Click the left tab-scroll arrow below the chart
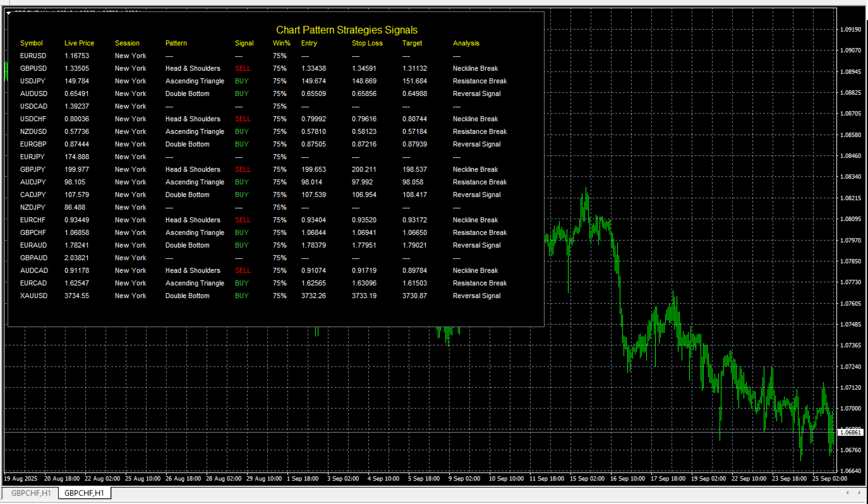The image size is (868, 504). tap(849, 493)
